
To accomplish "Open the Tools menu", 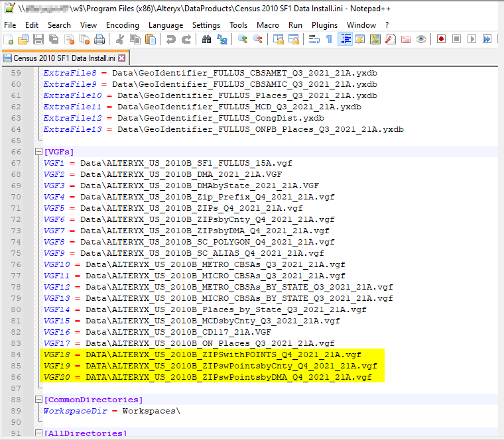I will pos(238,25).
